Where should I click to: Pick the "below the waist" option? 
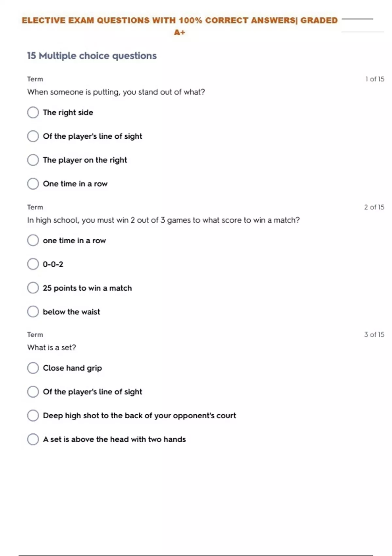(x=33, y=312)
